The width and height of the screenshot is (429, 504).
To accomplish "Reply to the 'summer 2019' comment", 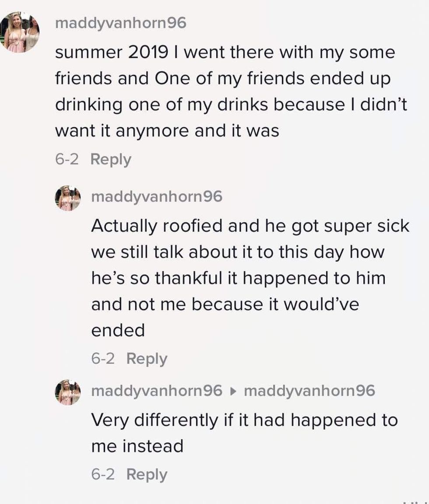I will point(111,159).
